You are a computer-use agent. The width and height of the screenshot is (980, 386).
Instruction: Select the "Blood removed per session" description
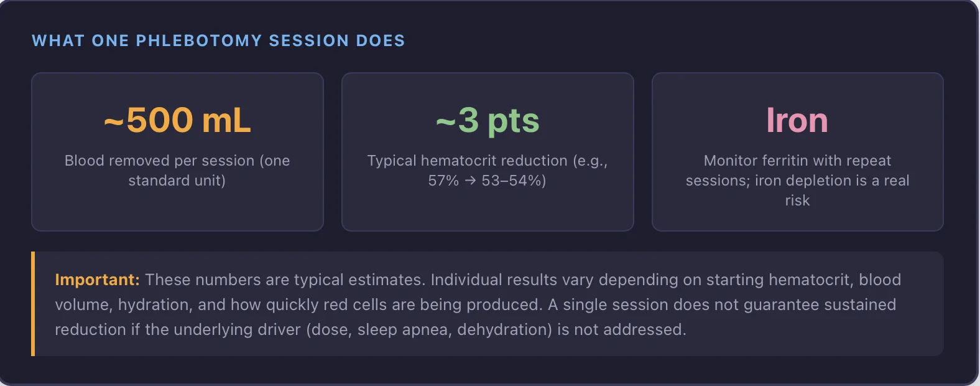177,161
